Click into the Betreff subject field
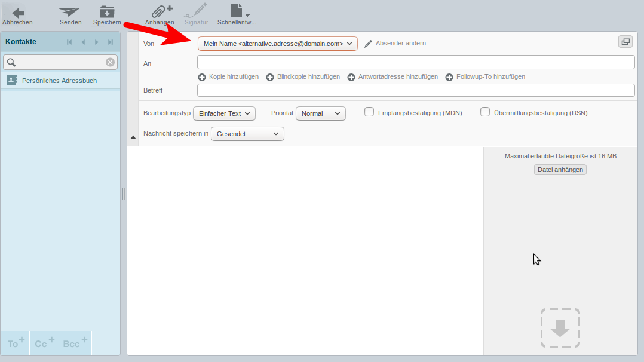This screenshot has height=362, width=644. pyautogui.click(x=415, y=90)
